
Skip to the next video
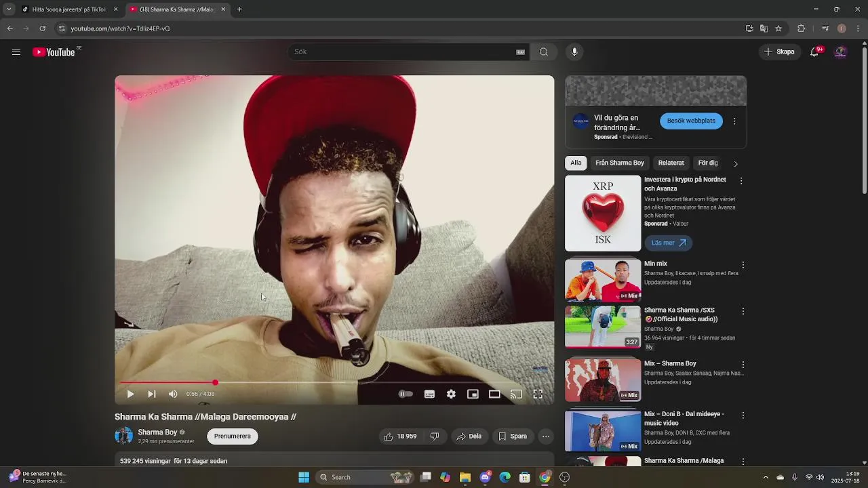[x=152, y=394]
